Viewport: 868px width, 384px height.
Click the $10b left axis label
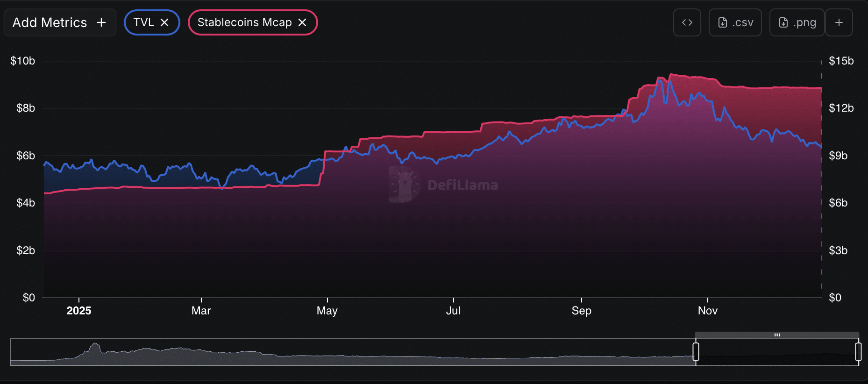point(23,61)
